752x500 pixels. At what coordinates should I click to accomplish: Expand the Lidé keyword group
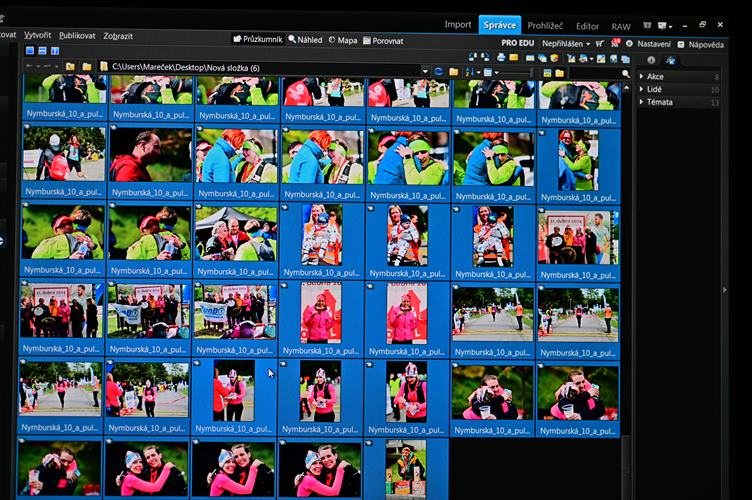(642, 89)
